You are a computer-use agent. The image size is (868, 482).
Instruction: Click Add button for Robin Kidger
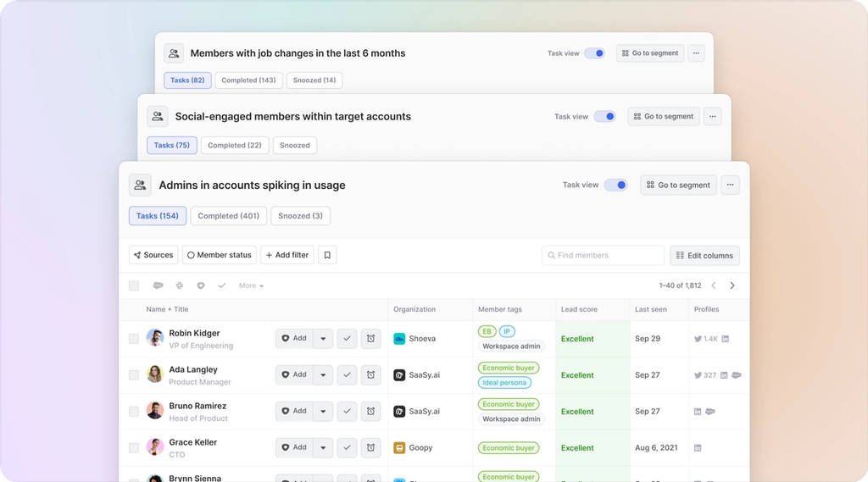pos(294,339)
